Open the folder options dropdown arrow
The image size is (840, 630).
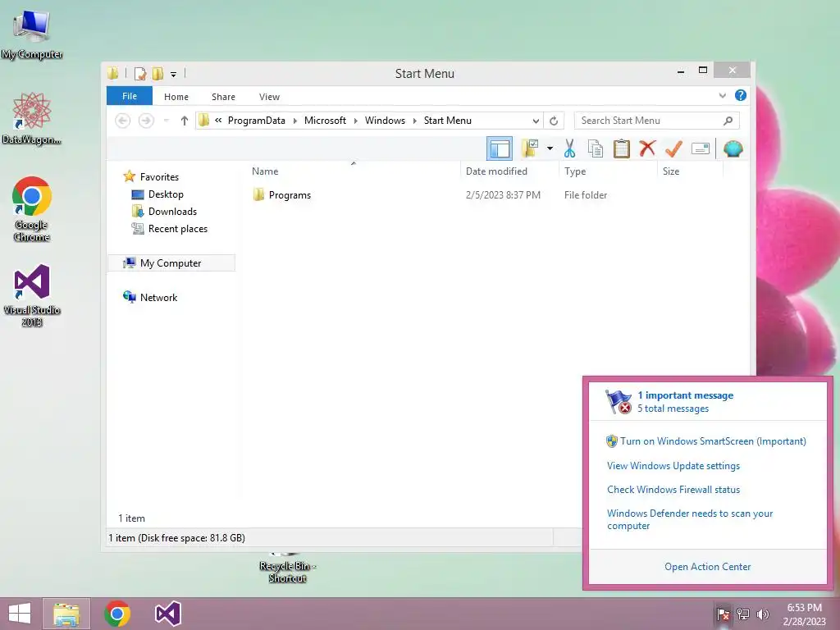[550, 148]
